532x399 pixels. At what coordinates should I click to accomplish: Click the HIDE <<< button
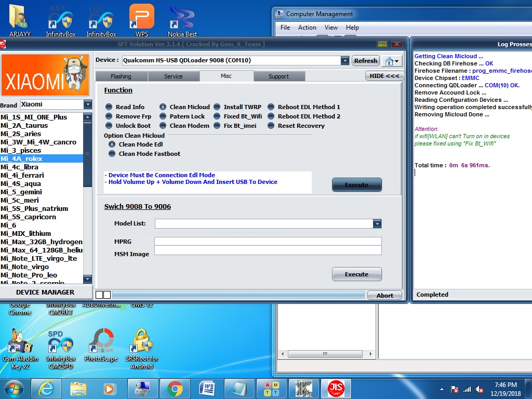[384, 76]
